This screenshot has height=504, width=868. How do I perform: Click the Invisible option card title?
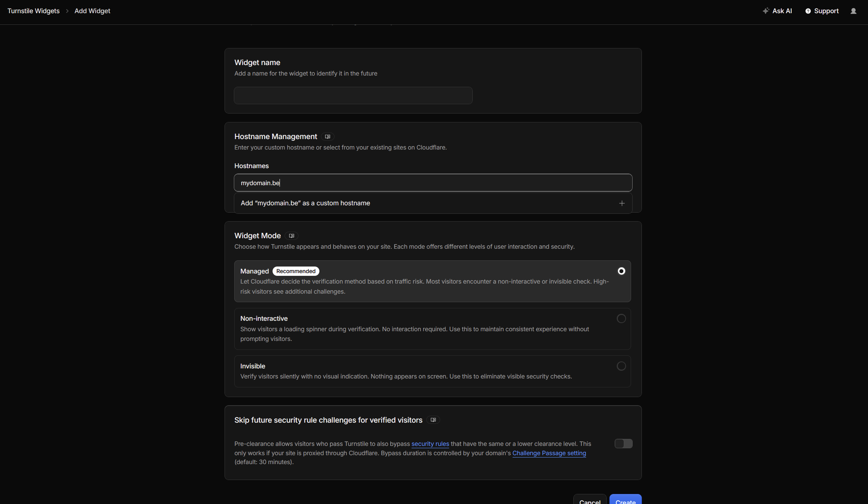click(252, 366)
